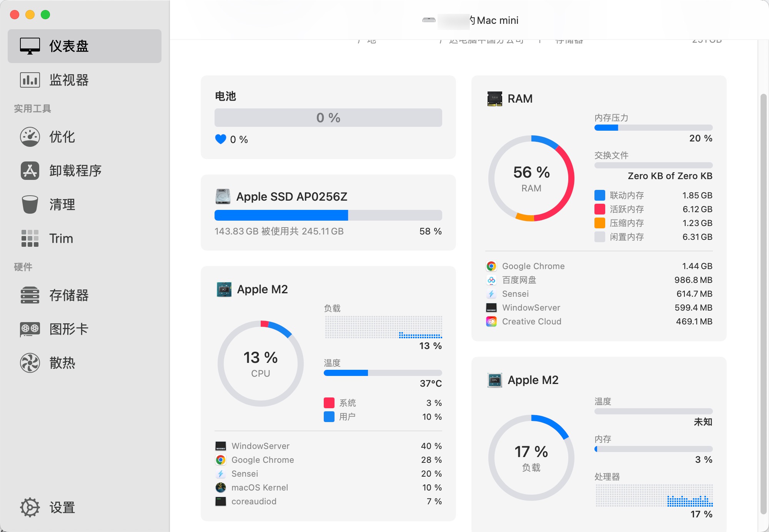The width and height of the screenshot is (769, 532).
Task: Open the 图形卡 GPU card icon
Action: point(30,329)
